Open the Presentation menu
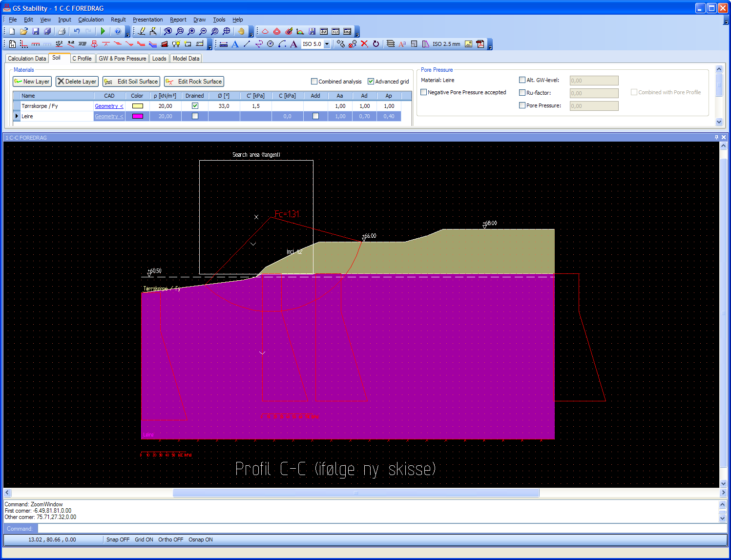The height and width of the screenshot is (560, 731). (x=147, y=20)
